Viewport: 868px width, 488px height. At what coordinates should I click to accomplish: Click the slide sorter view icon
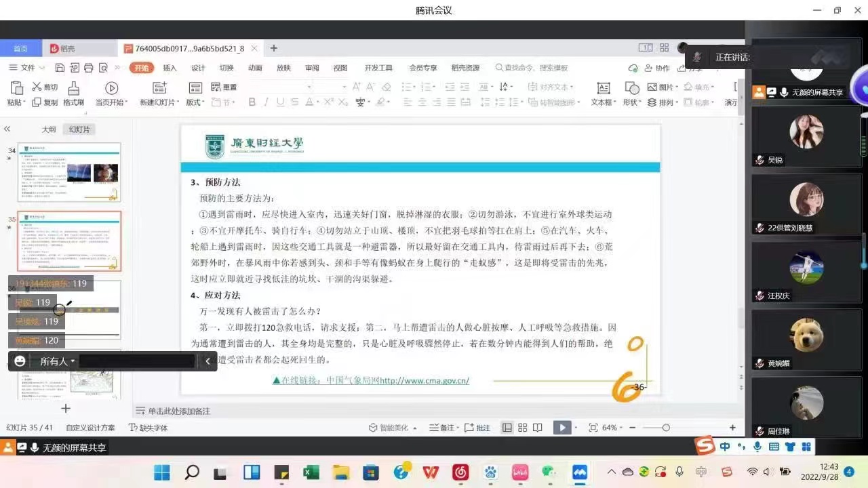[522, 428]
